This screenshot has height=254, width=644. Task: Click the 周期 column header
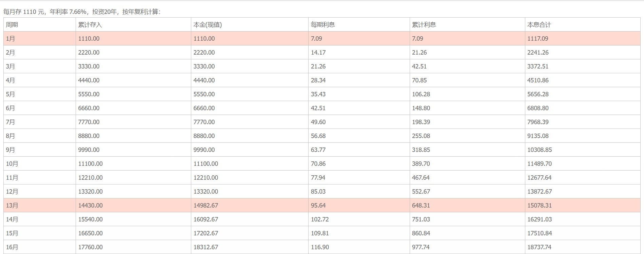point(39,25)
